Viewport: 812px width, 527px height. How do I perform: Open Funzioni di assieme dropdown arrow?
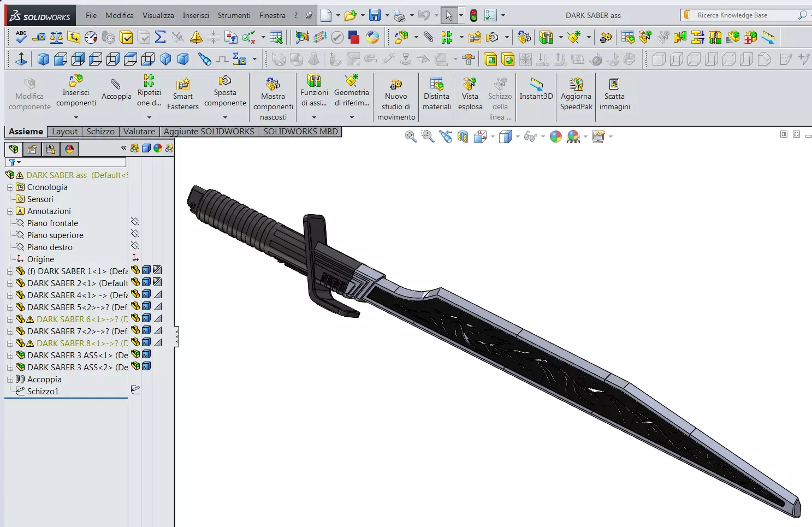click(x=314, y=117)
